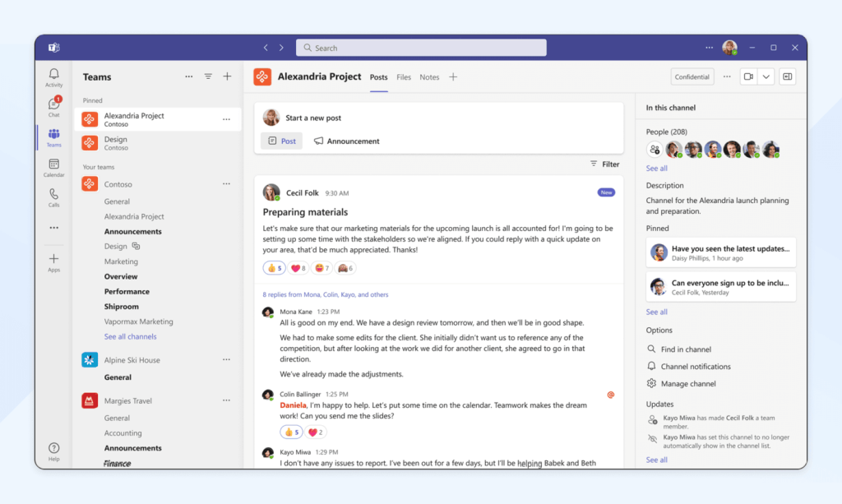Toggle heart reaction on Colin's reply
This screenshot has width=842, height=504.
pos(316,432)
